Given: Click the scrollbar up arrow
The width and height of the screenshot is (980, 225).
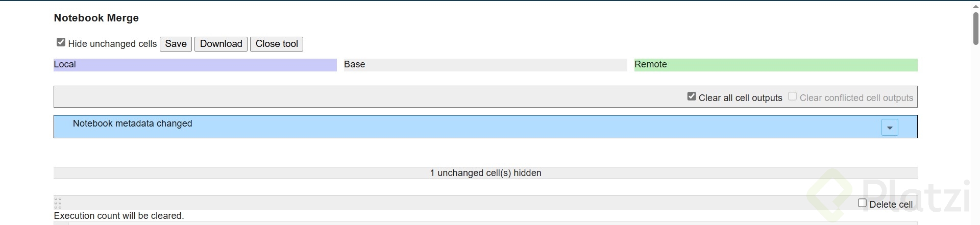Looking at the screenshot, I should point(975,5).
